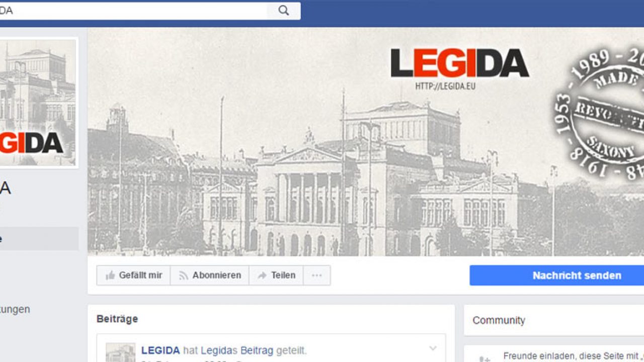Click the Community section header
Image resolution: width=644 pixels, height=362 pixels.
coord(499,320)
